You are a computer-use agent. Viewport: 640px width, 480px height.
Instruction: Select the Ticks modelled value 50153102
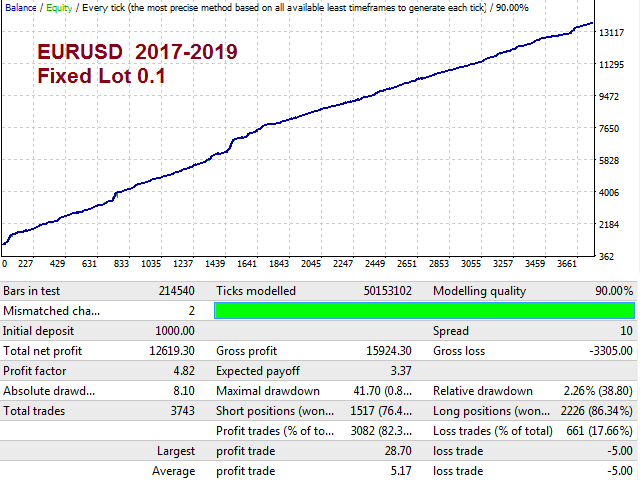(387, 291)
